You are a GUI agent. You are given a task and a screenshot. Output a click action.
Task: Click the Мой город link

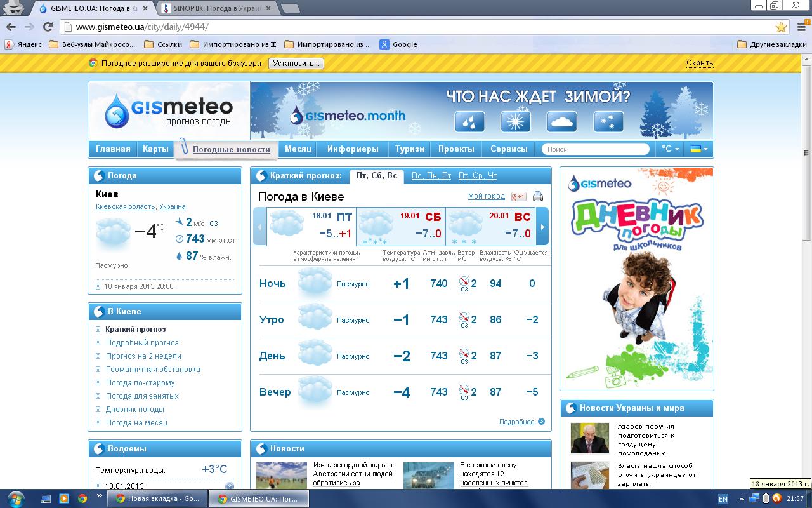click(x=487, y=196)
